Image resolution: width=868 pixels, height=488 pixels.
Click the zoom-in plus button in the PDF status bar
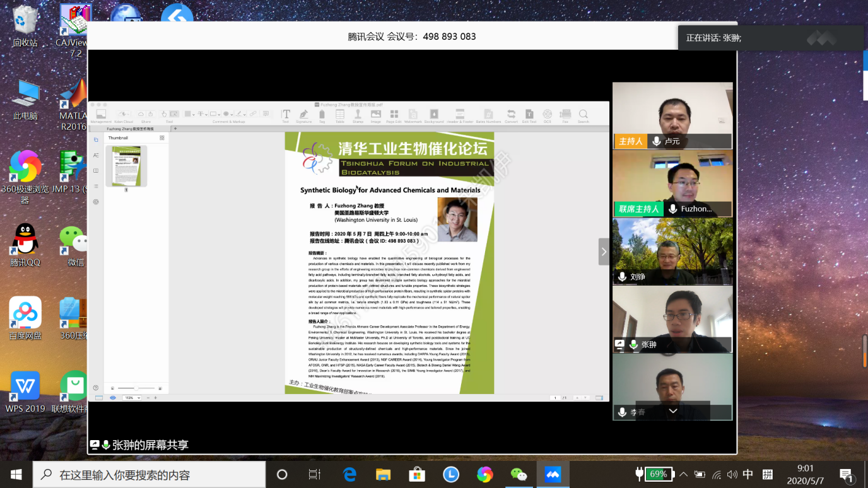(155, 398)
